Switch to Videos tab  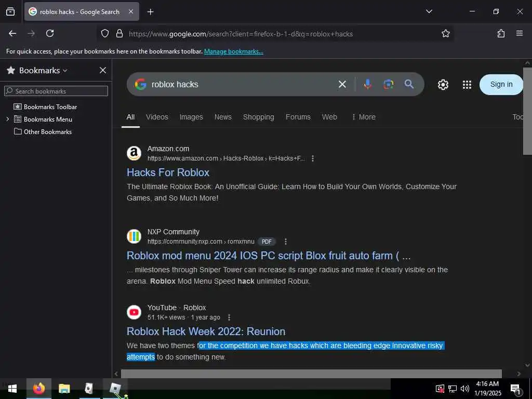157,117
